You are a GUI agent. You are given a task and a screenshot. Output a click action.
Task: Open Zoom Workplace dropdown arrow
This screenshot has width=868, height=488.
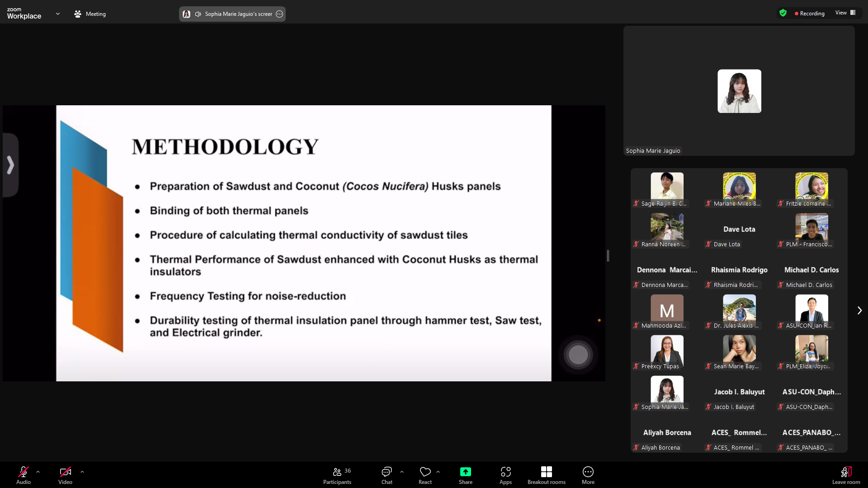(58, 14)
